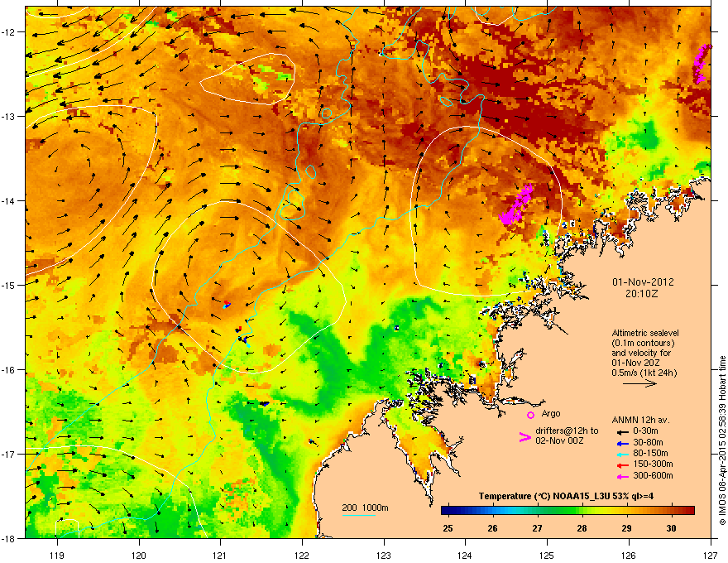Click the 'Temperature (°C) NOAA15_L3U 53% ql>=4' title
Image resolution: width=728 pixels, height=563 pixels.
point(566,496)
